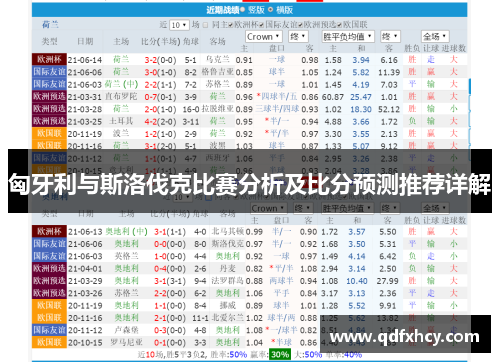The width and height of the screenshot is (500, 362).
Task: Click the 进球数 column header in 荷兰 table
Action: pos(454,49)
